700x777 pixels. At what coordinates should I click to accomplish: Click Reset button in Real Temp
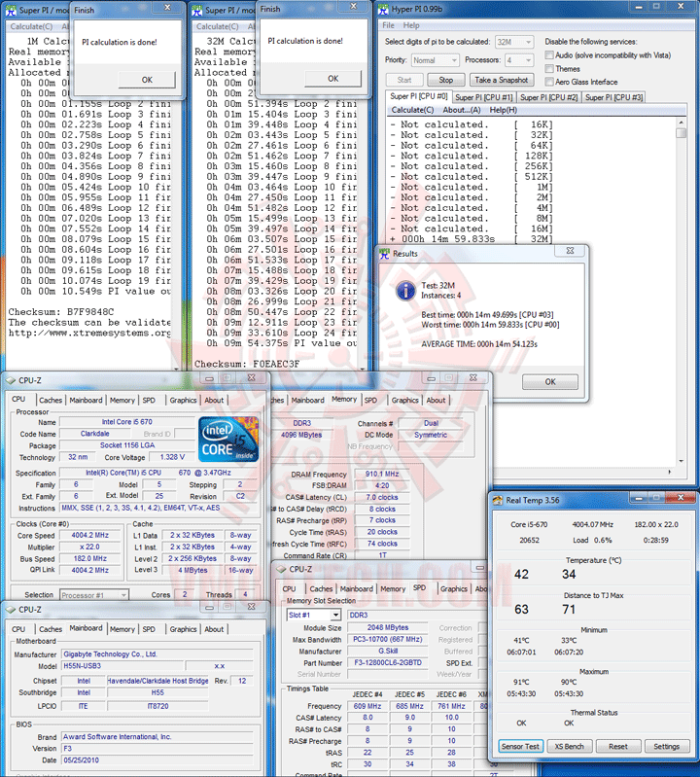(618, 746)
